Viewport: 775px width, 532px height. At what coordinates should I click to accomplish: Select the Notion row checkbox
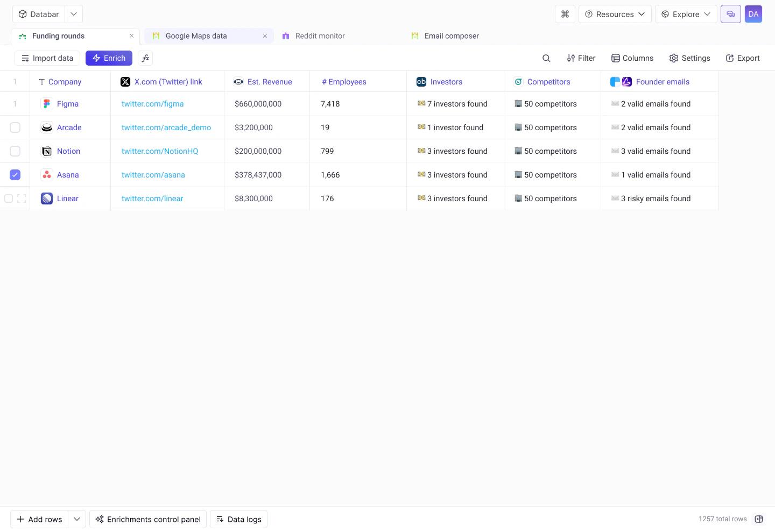tap(15, 151)
